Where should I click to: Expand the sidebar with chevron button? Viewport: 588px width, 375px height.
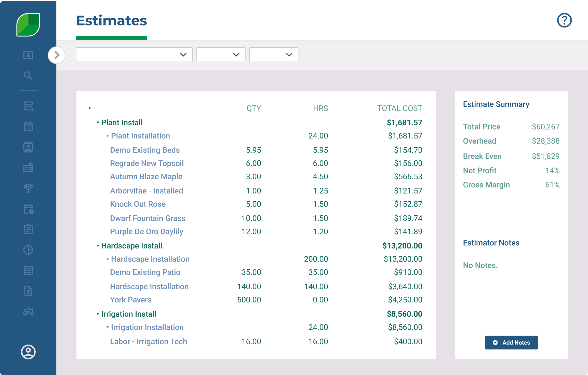57,55
